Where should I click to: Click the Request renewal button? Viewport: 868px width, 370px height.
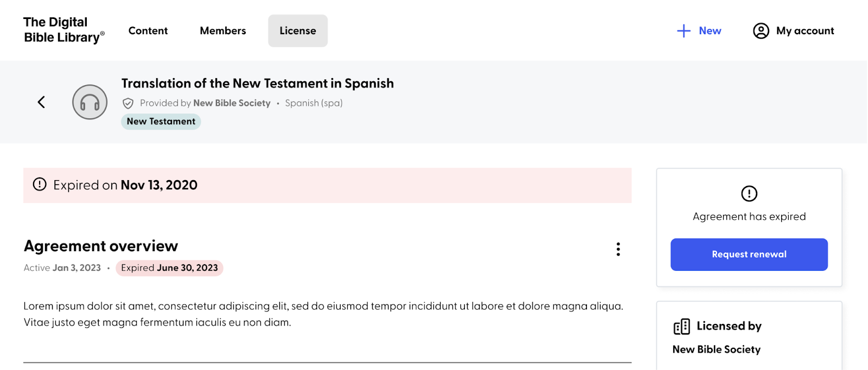(x=749, y=254)
